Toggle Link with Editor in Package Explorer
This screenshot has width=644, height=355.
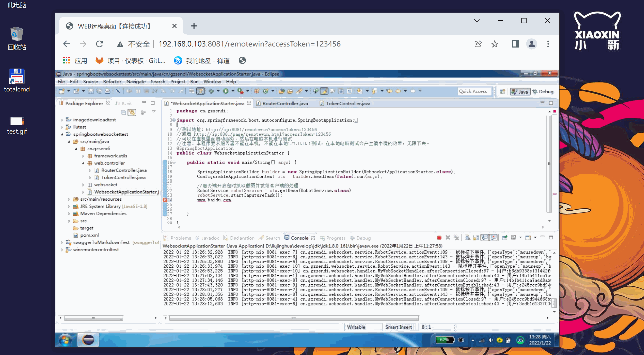(x=132, y=113)
